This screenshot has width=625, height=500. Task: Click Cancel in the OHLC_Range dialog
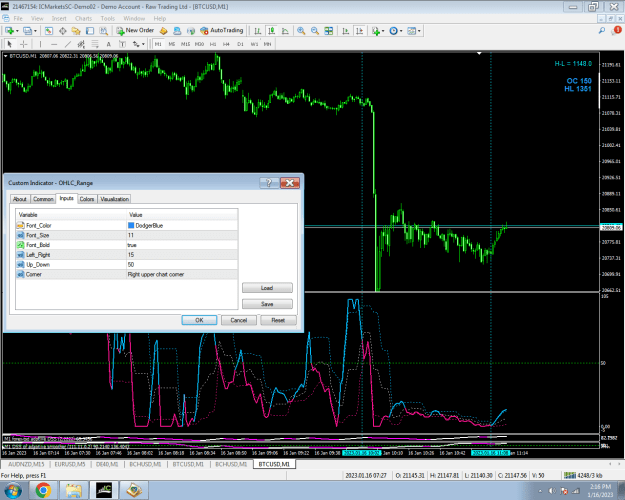(x=239, y=320)
